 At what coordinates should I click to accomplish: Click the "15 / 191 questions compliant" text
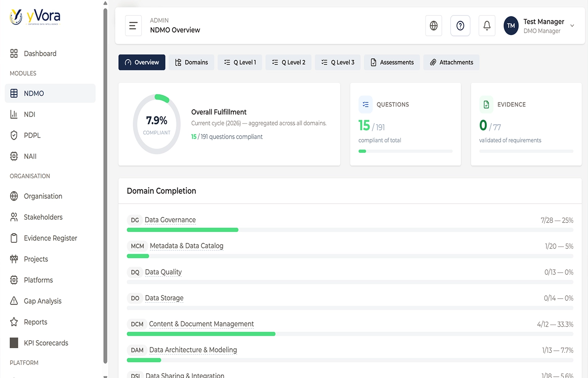pos(227,136)
